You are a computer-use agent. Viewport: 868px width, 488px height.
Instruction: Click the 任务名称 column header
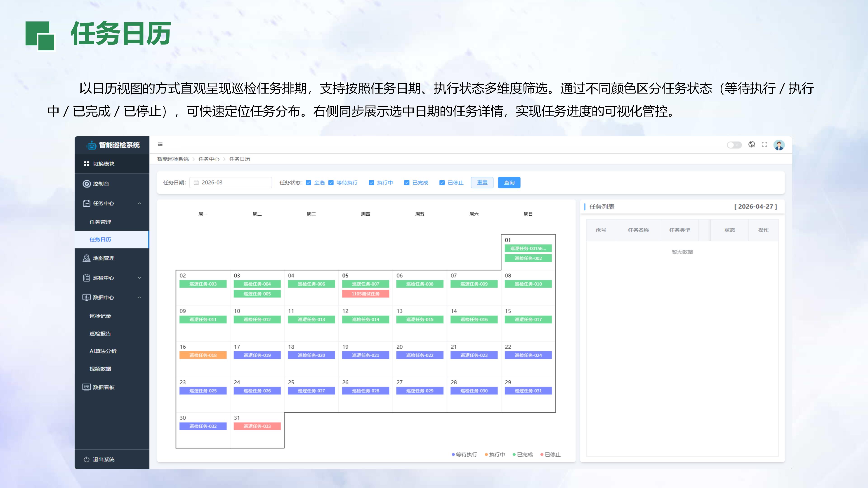pyautogui.click(x=638, y=230)
